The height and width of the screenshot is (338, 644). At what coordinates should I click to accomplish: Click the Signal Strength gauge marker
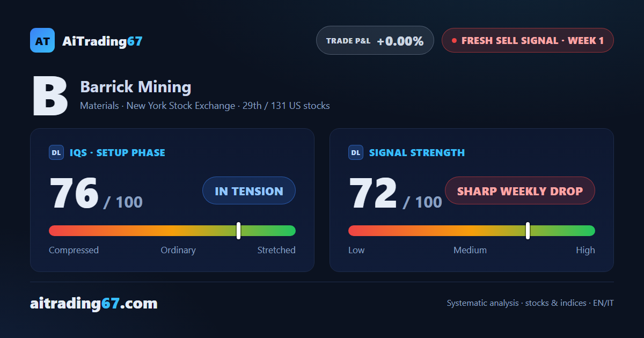click(x=528, y=231)
